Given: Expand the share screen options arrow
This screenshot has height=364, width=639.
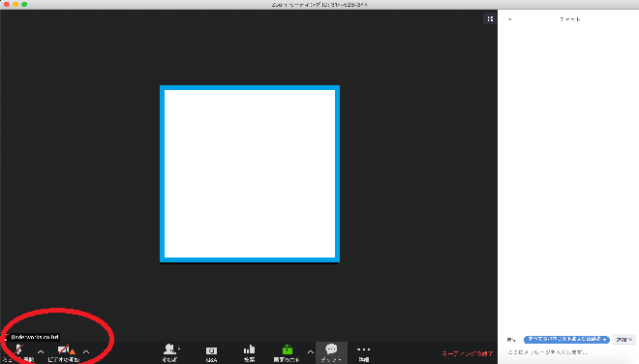Looking at the screenshot, I should pyautogui.click(x=311, y=351).
